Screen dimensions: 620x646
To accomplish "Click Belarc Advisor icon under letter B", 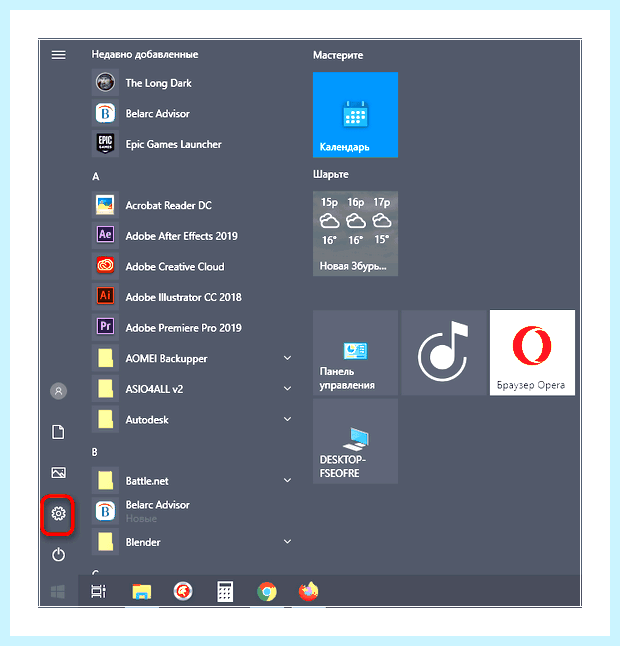I will click(x=105, y=511).
